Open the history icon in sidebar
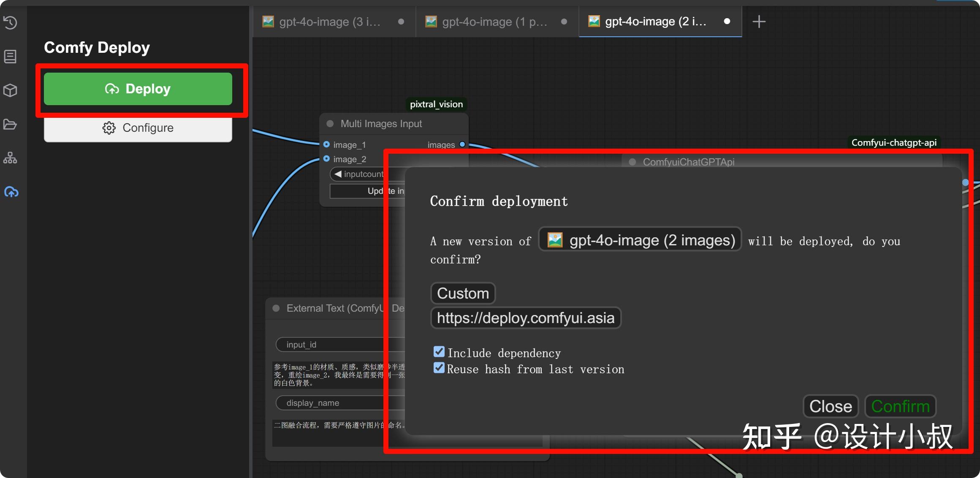 (10, 22)
